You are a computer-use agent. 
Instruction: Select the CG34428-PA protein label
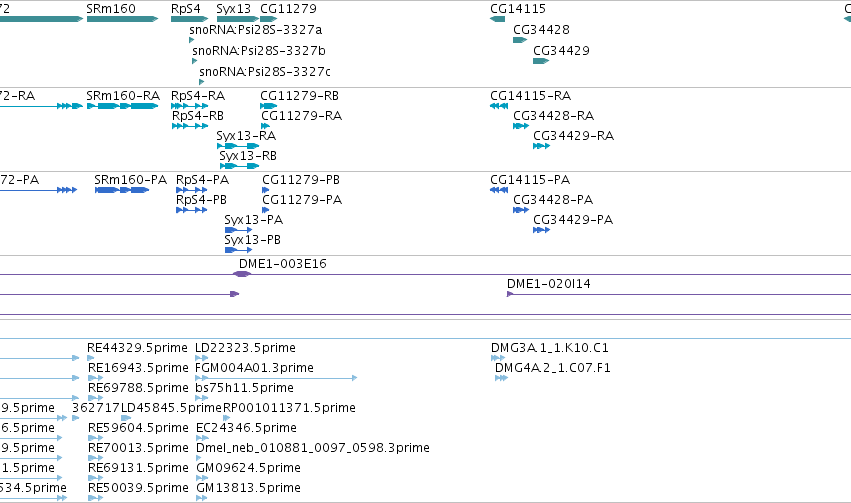553,200
